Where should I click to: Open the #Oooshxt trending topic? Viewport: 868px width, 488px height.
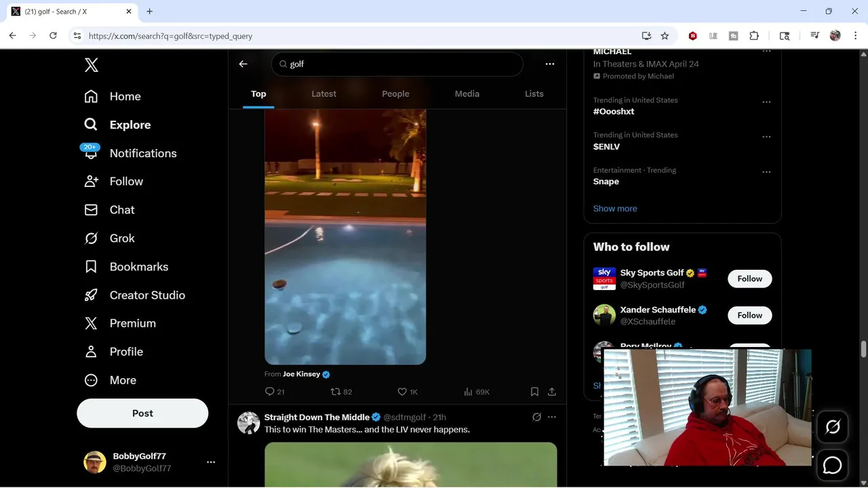614,111
